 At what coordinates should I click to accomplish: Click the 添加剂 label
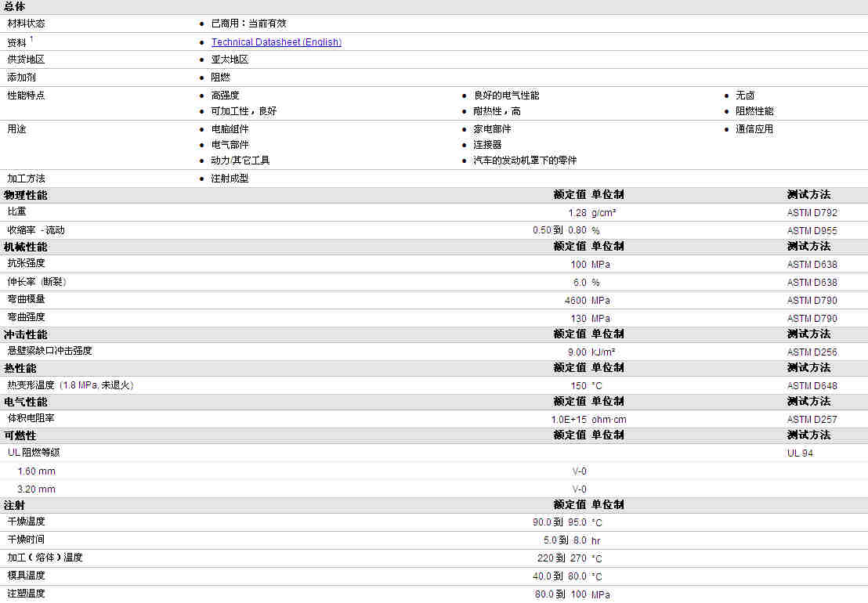click(22, 78)
